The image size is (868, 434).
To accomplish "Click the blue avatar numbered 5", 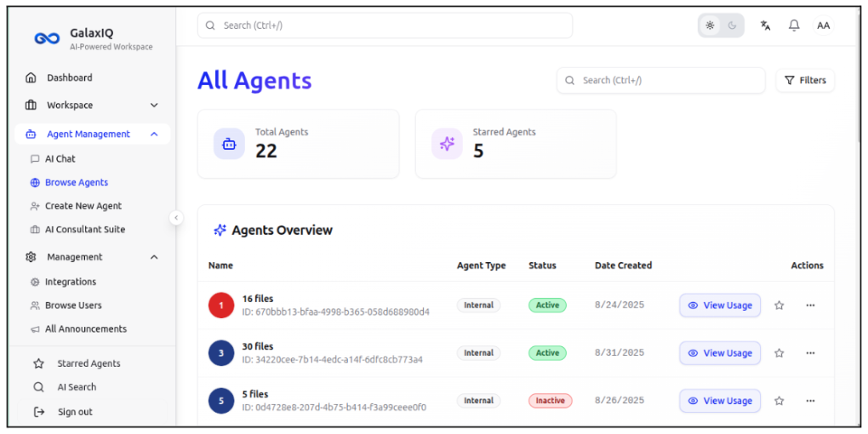I will pyautogui.click(x=221, y=401).
